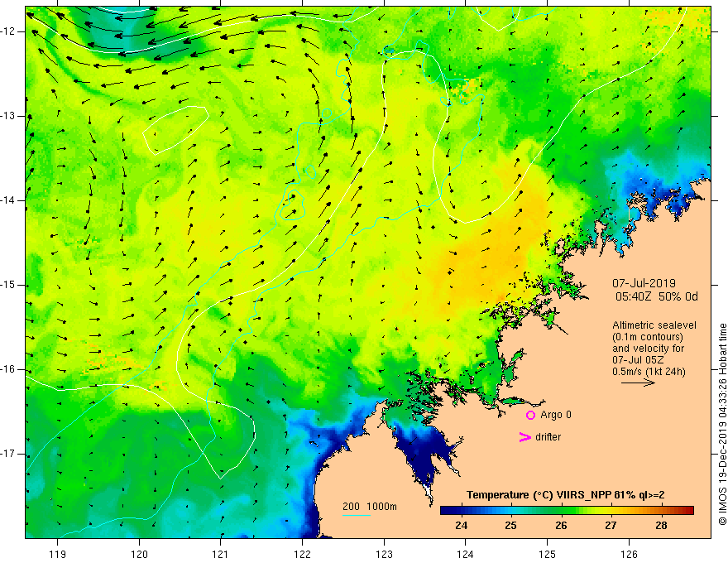Click the '05:40Z 50% 0d' text
This screenshot has height=563, width=728.
click(657, 297)
